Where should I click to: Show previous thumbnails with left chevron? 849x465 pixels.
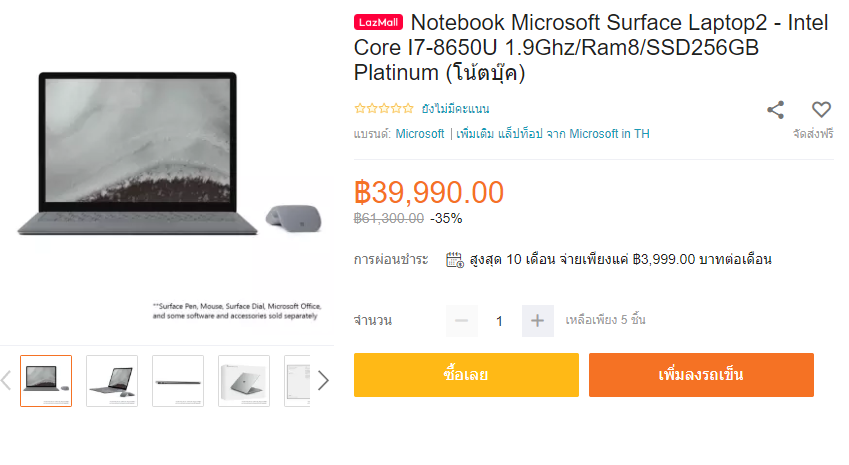(x=6, y=381)
